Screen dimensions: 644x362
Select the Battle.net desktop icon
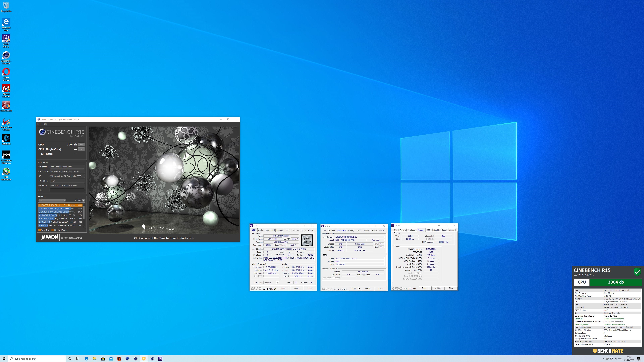[6, 139]
